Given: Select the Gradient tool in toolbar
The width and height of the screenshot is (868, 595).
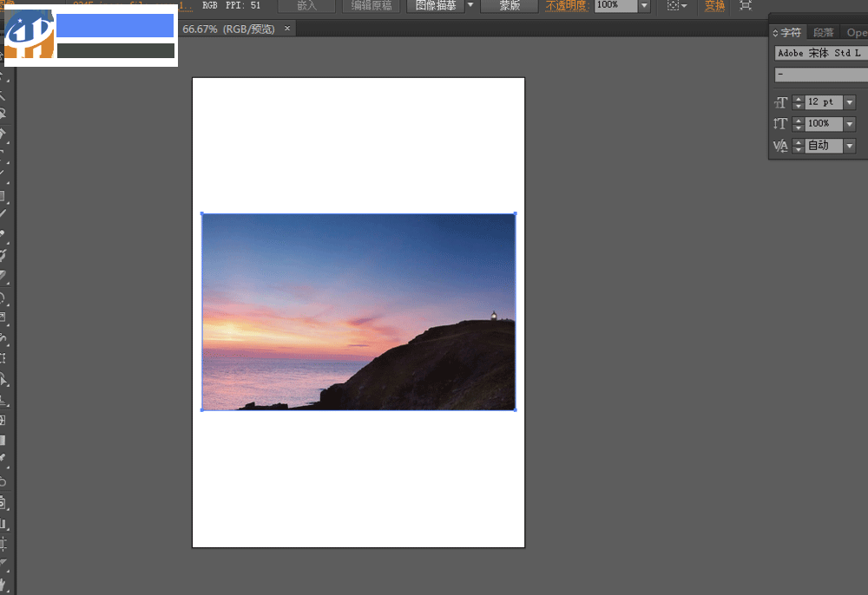Looking at the screenshot, I should 3,441.
